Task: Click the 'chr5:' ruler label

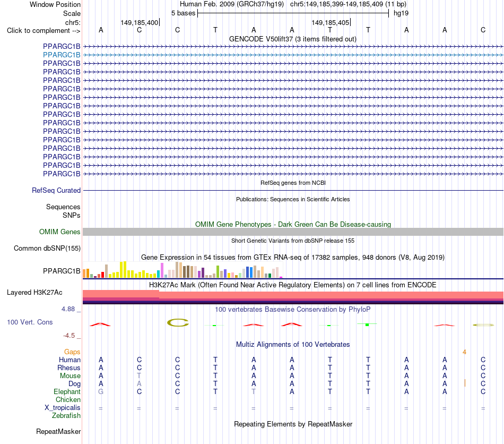Action: pyautogui.click(x=73, y=22)
